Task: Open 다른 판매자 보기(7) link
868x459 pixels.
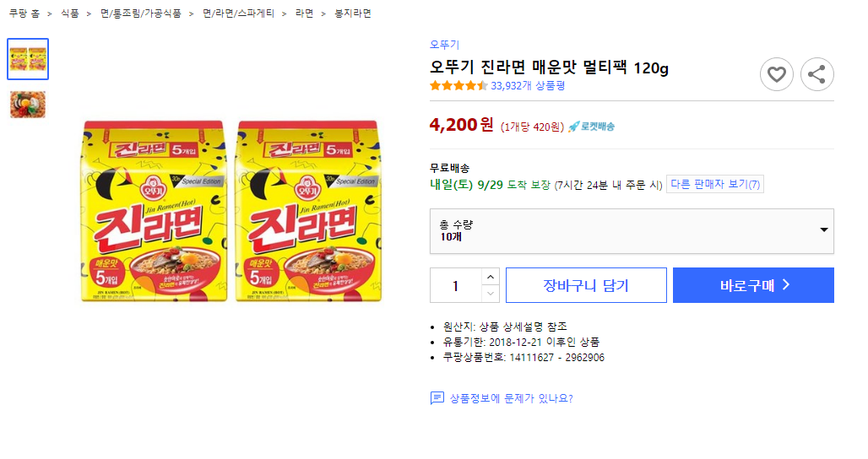Action: (714, 184)
